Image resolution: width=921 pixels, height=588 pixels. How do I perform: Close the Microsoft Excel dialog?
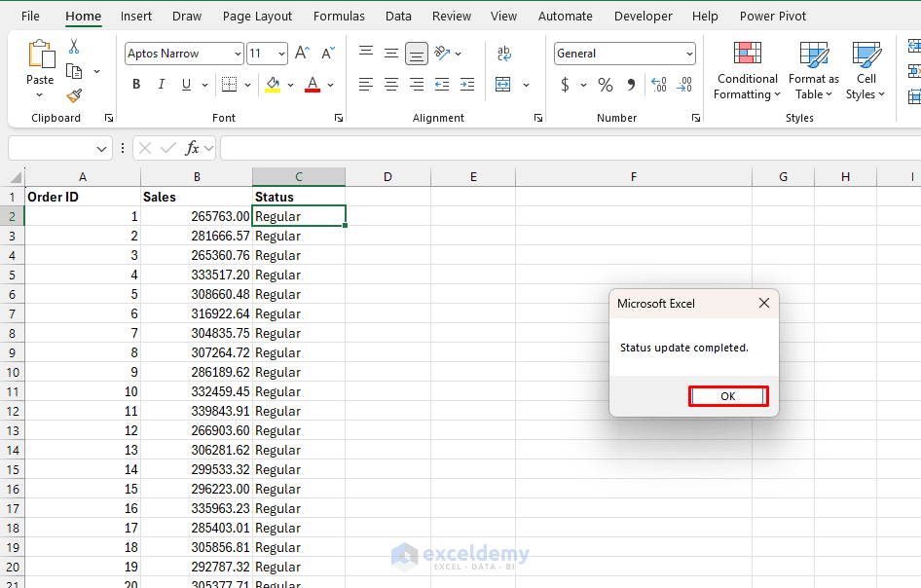[763, 303]
